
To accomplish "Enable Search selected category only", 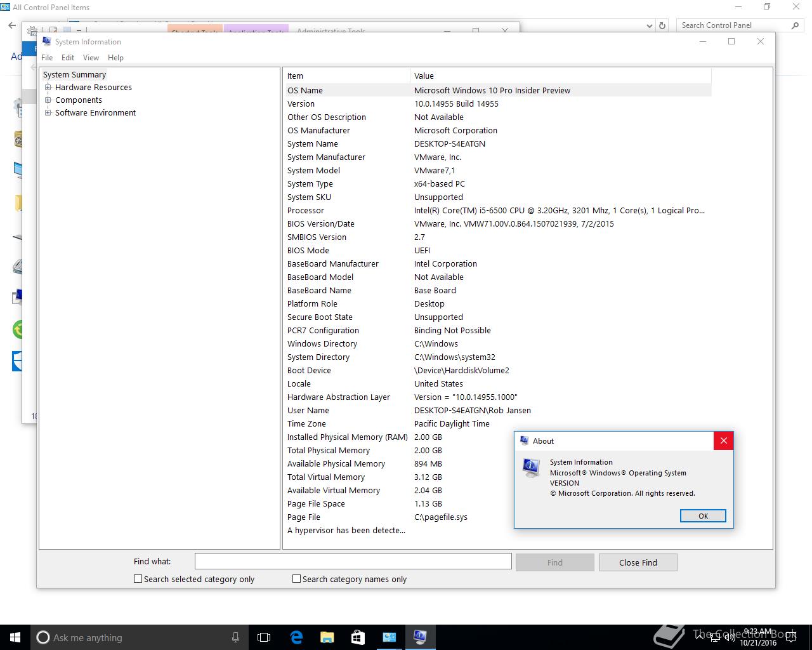I will pos(138,579).
